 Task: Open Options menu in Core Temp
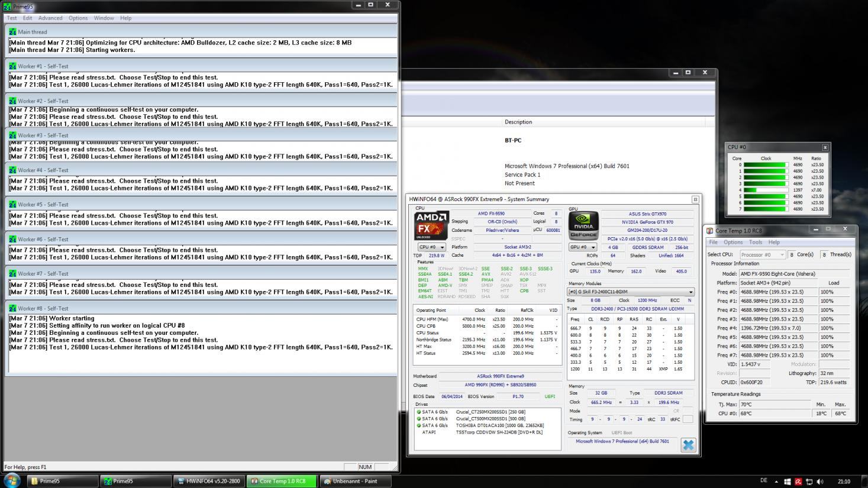click(x=733, y=243)
